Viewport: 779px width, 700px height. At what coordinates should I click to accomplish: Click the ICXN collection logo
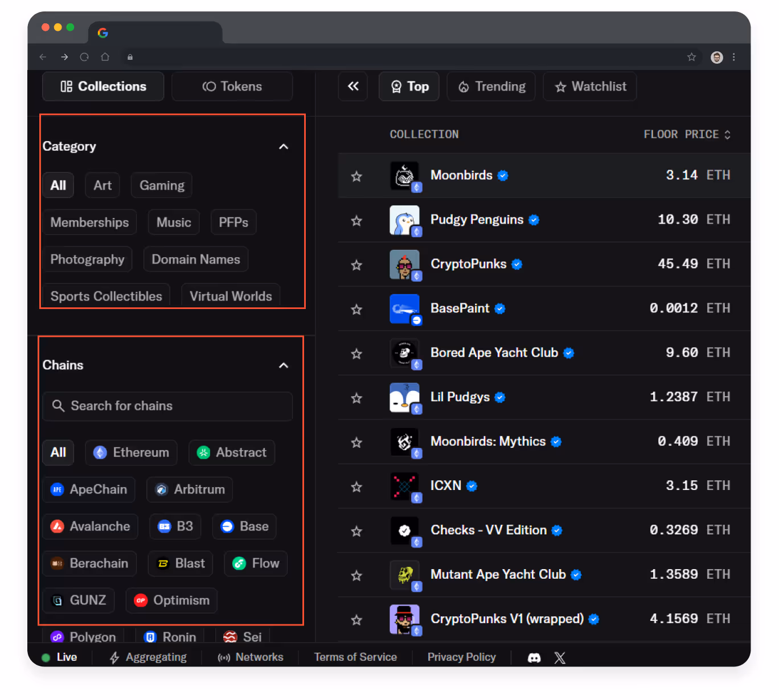pos(404,487)
